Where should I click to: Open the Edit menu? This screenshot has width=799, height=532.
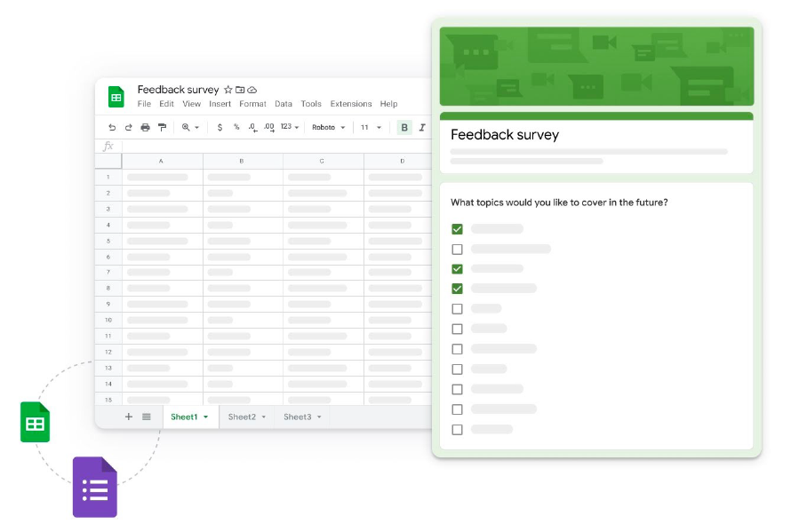pyautogui.click(x=166, y=104)
